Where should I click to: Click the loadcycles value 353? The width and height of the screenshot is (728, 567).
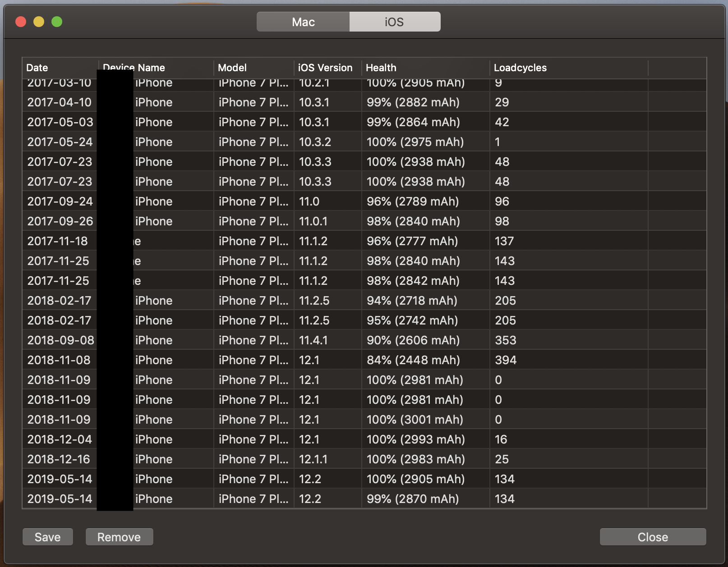pos(505,340)
